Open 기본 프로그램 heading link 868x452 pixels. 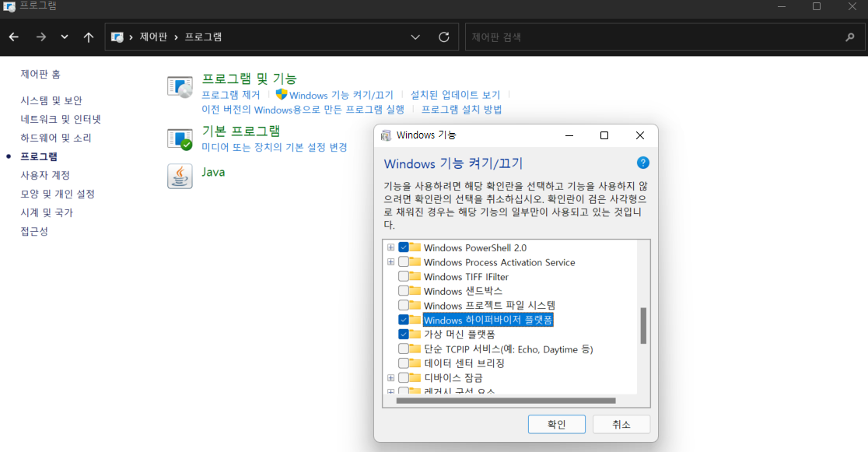(241, 131)
